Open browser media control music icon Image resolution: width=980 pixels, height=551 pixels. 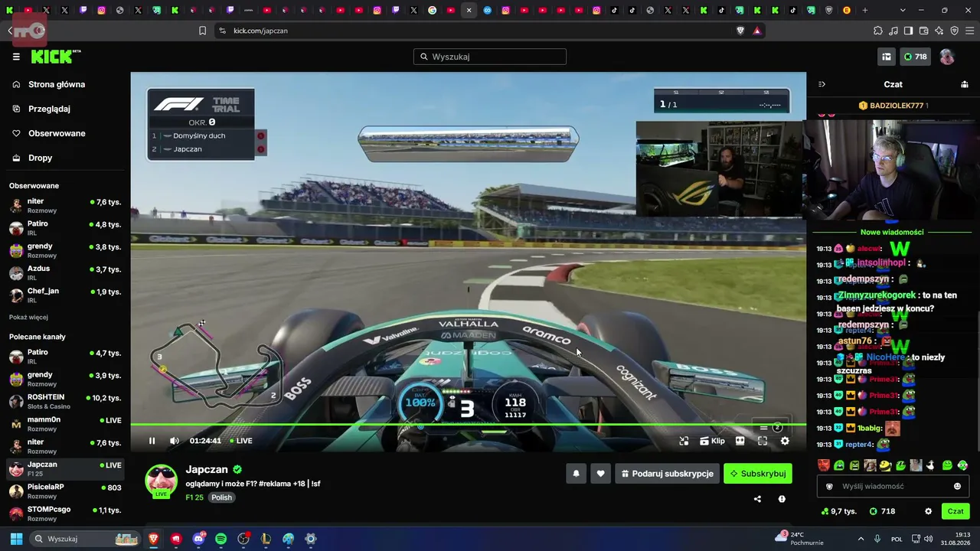point(893,31)
